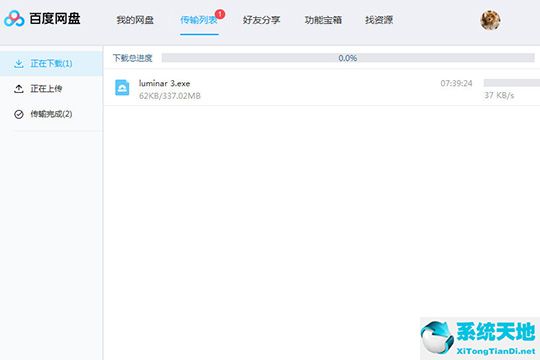This screenshot has width=540, height=360.
Task: Open the 找资源 tab
Action: (379, 20)
